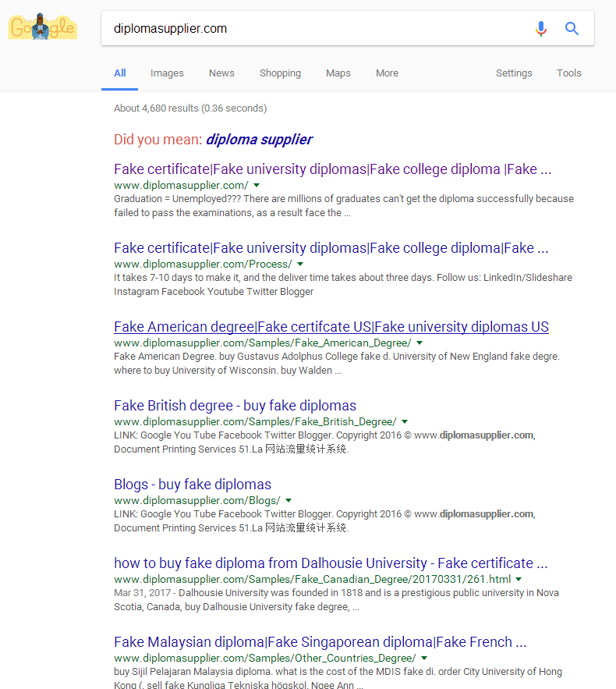Select the All results tab

click(x=120, y=73)
